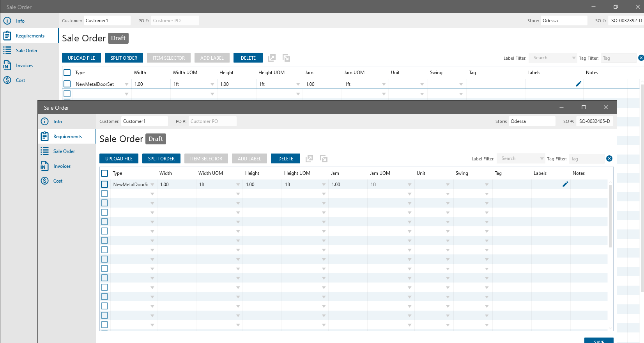Open Info via the front window's sidebar icon
This screenshot has height=343, width=644.
[x=45, y=122]
